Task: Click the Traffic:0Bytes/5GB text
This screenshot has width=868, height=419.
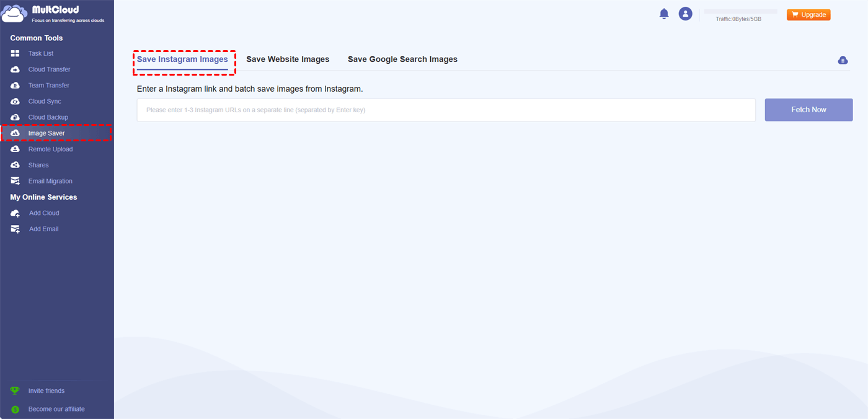Action: (x=738, y=19)
